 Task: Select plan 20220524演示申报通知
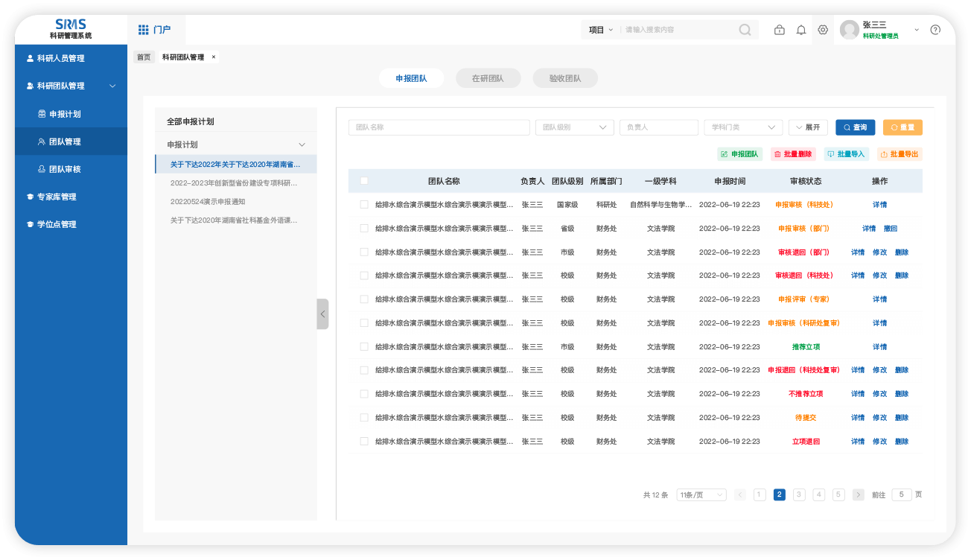tap(208, 202)
